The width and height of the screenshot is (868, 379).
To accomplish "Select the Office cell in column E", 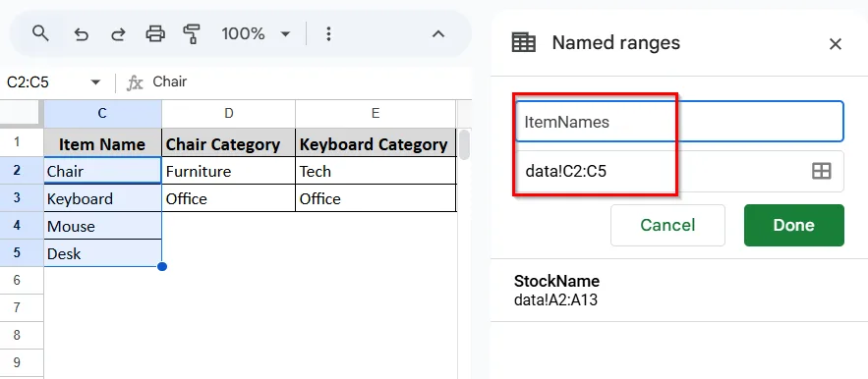I will click(376, 198).
